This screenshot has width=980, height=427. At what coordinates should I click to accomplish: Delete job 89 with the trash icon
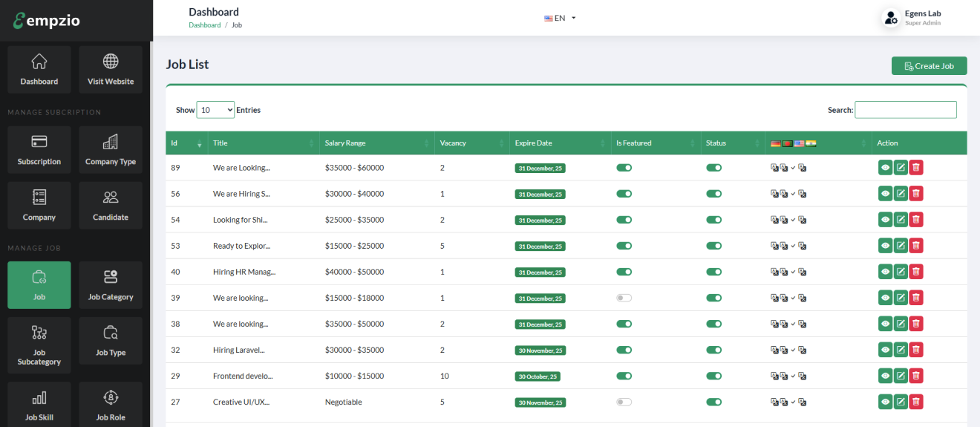[916, 168]
